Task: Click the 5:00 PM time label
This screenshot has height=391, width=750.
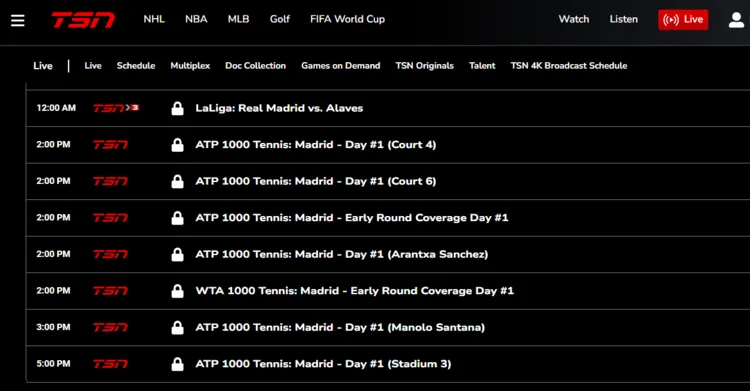Action: pyautogui.click(x=53, y=364)
